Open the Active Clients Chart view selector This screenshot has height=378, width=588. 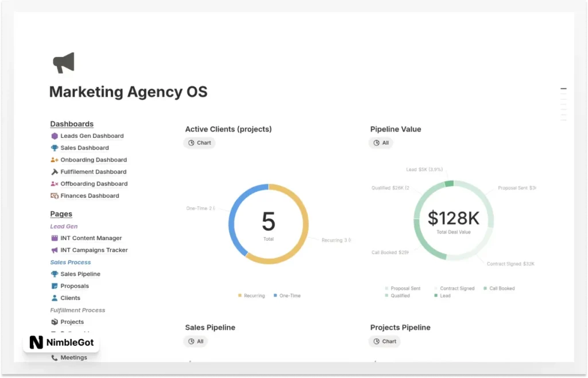[199, 143]
